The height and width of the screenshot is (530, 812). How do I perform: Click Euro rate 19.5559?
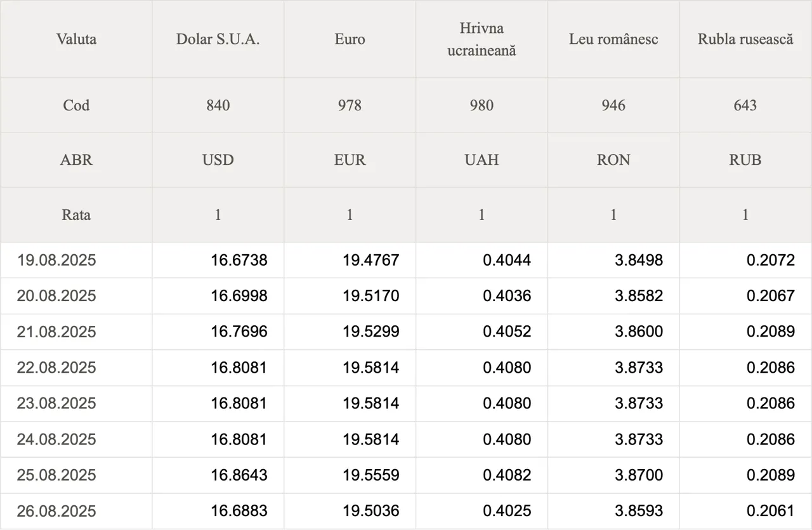tap(350, 475)
